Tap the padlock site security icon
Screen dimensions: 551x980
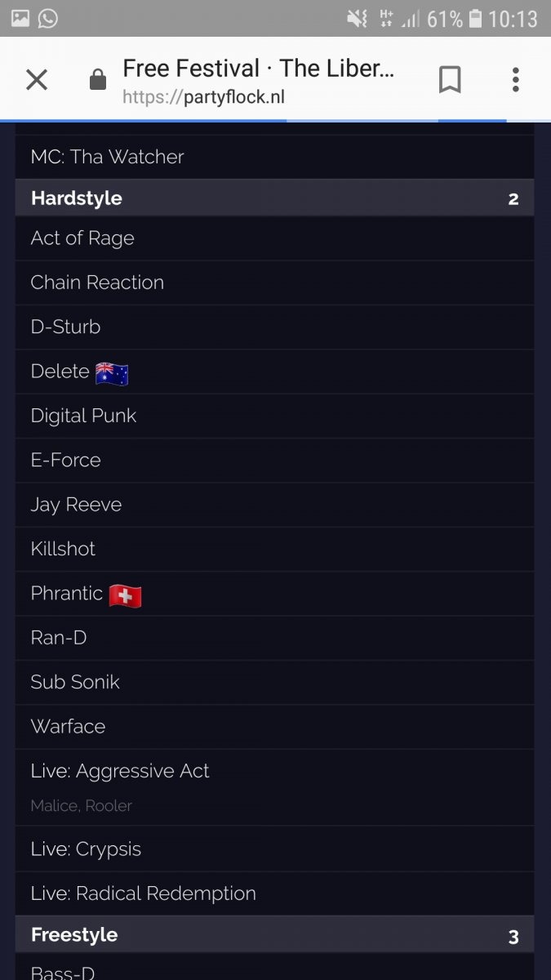(x=98, y=80)
